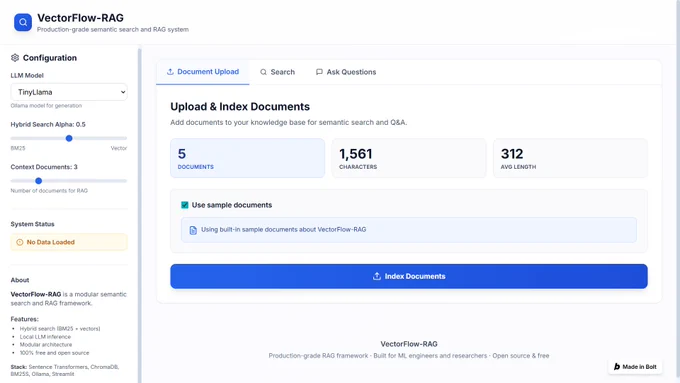The image size is (680, 383).
Task: Click the footer VectorFlow-RAG title
Action: [x=409, y=344]
